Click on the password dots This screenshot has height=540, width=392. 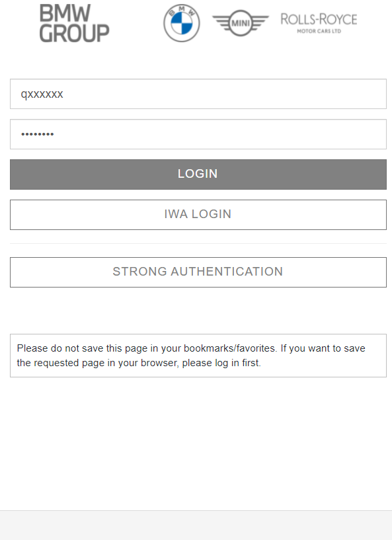click(x=37, y=134)
